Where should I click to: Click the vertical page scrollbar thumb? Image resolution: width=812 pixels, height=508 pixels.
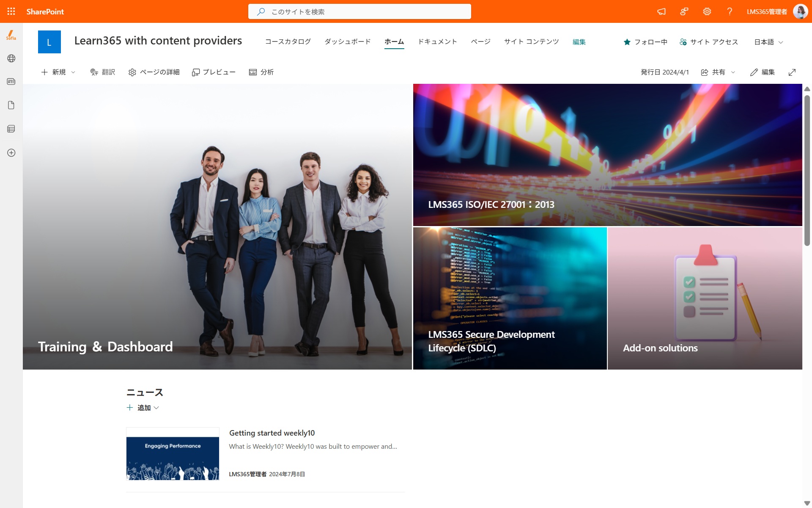(807, 170)
